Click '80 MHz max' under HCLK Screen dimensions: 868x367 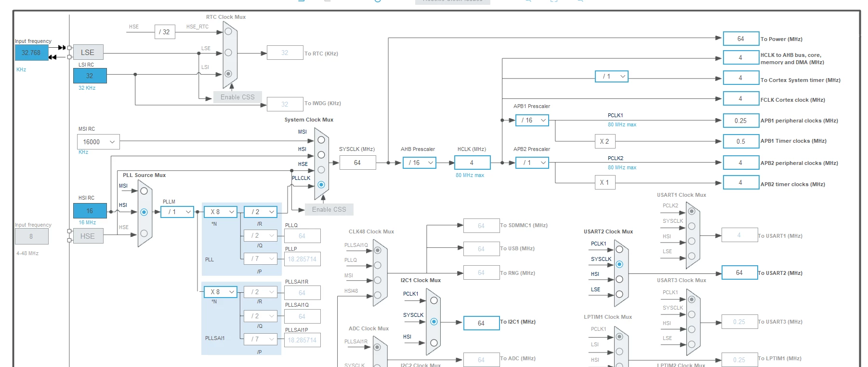point(470,175)
